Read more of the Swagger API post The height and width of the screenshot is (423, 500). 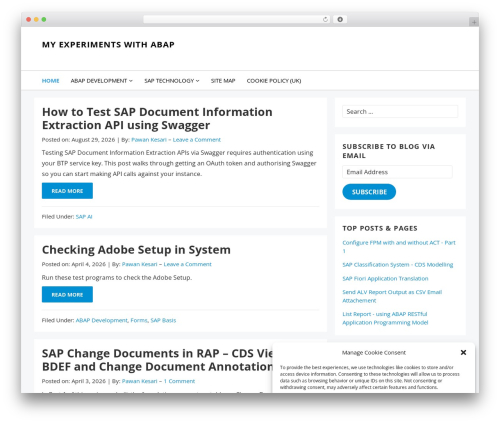coord(67,191)
